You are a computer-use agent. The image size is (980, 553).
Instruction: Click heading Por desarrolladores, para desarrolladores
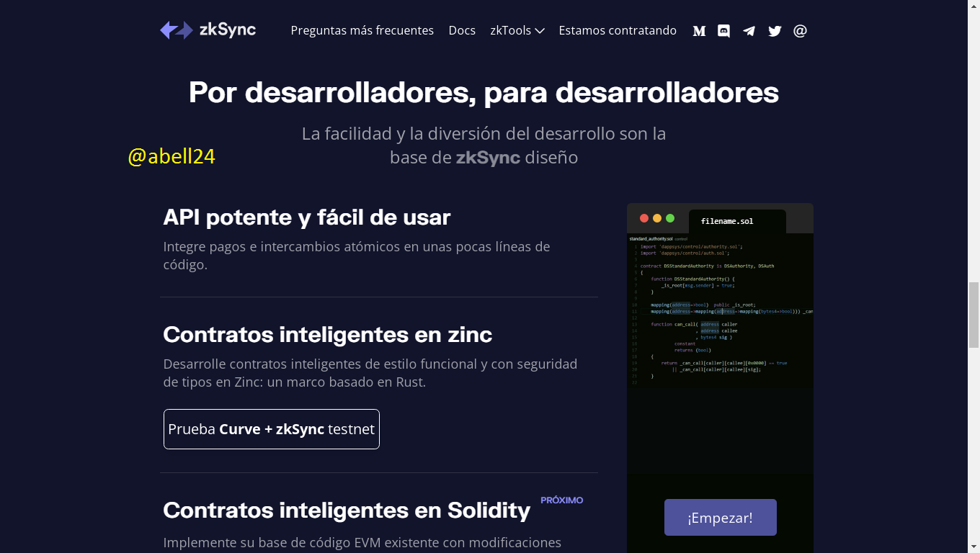484,92
